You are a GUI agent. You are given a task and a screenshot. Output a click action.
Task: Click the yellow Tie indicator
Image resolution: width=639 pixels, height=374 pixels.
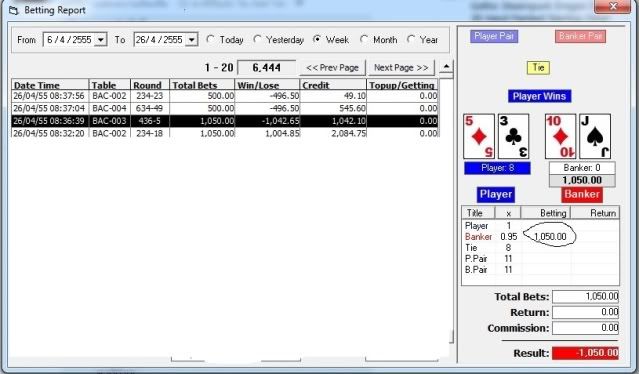pos(538,67)
